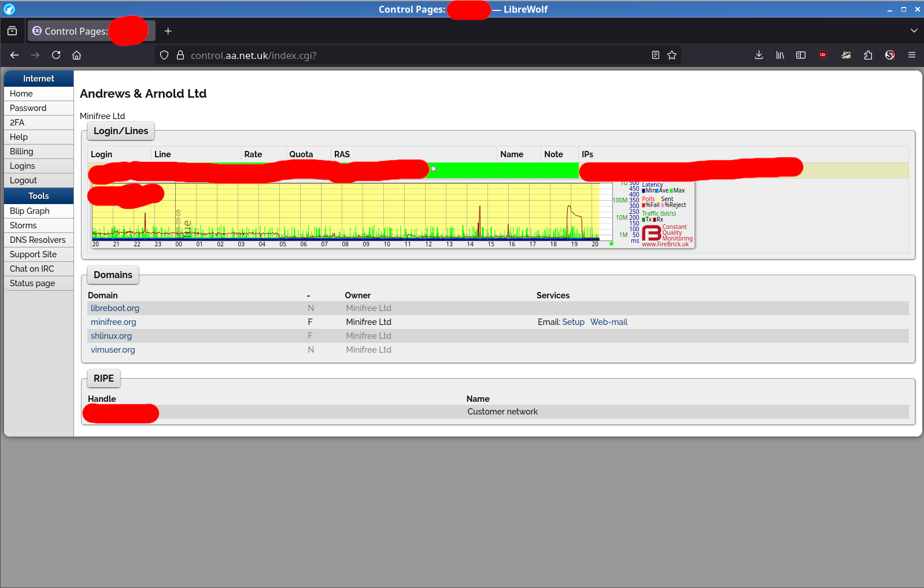Screen dimensions: 924x588
Task: Open DNS Resolvers in the sidebar
Action: [38, 240]
